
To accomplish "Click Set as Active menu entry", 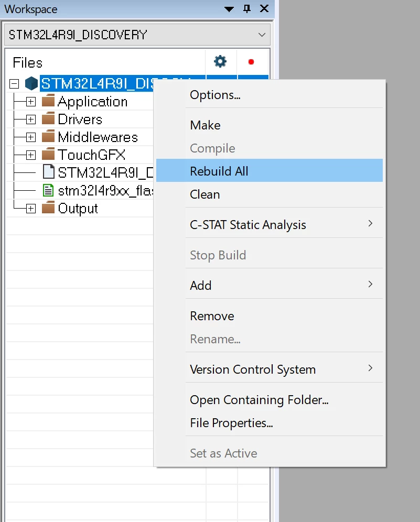I will click(x=270, y=453).
